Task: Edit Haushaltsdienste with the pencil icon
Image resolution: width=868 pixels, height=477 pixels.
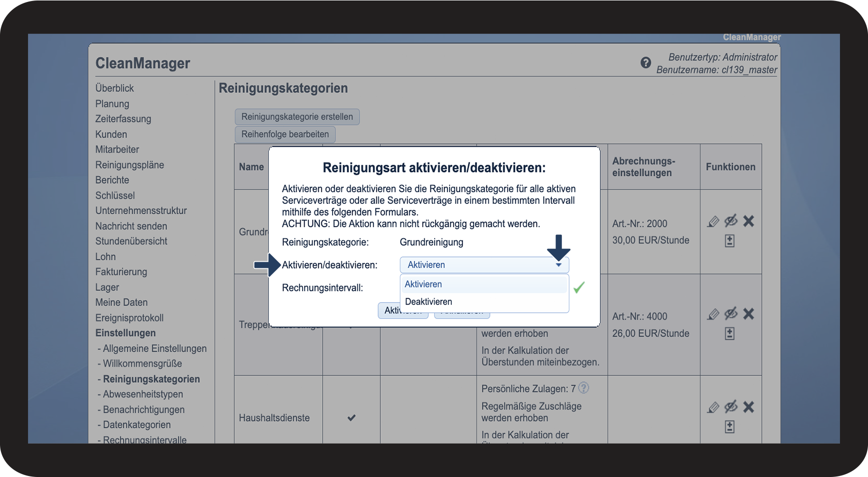Action: pos(713,407)
